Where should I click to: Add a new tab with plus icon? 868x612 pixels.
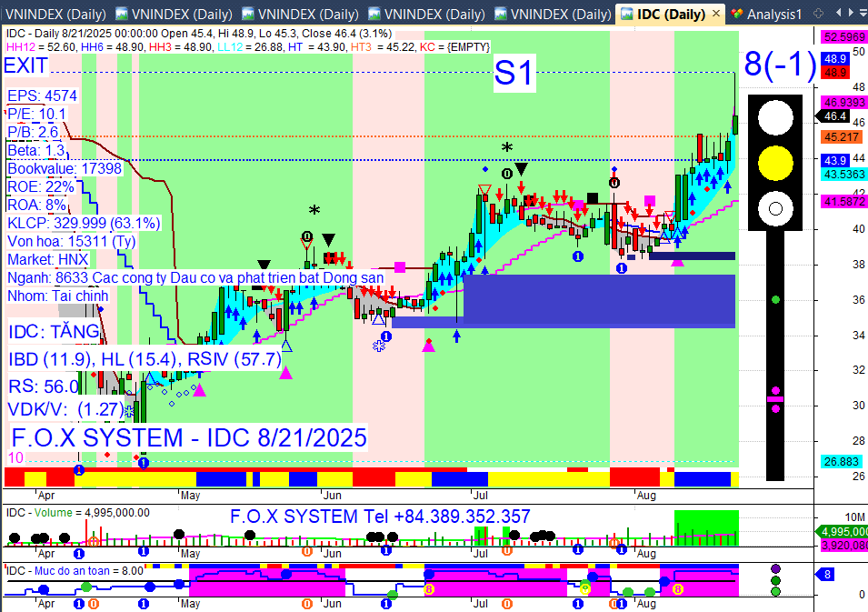coord(818,14)
